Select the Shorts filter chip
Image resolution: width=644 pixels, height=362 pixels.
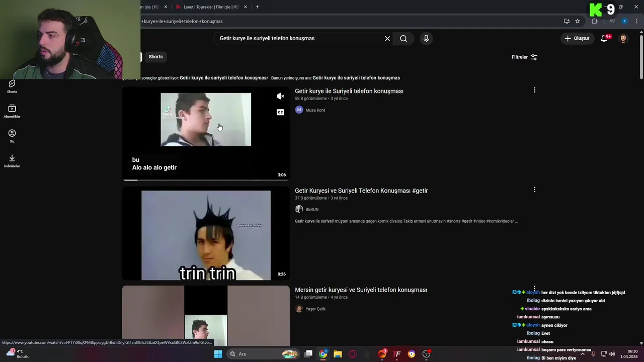[x=155, y=57]
